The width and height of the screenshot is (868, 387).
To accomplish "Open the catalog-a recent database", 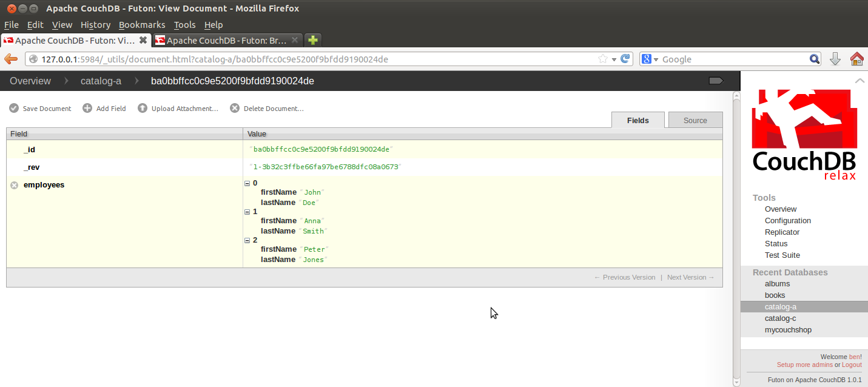I will (781, 307).
